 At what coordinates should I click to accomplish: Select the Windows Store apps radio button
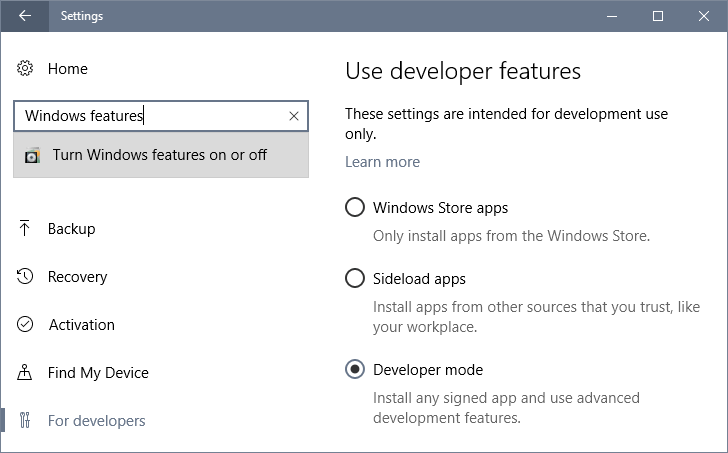coord(355,207)
